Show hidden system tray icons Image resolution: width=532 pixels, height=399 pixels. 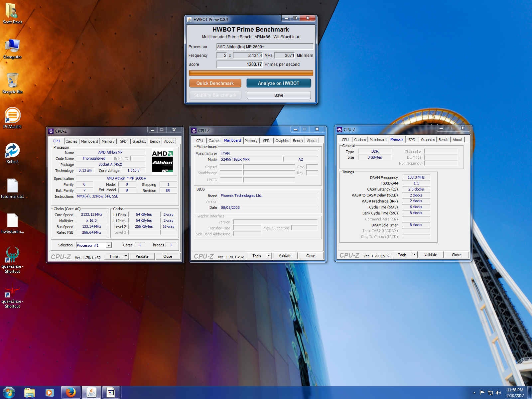474,393
